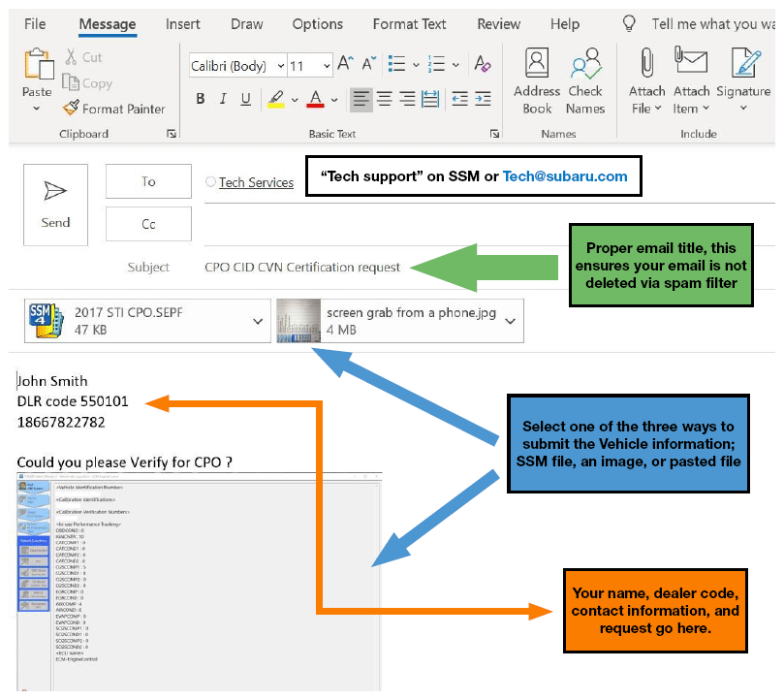Toggle Underline formatting
This screenshot has width=784, height=700.
(x=245, y=99)
